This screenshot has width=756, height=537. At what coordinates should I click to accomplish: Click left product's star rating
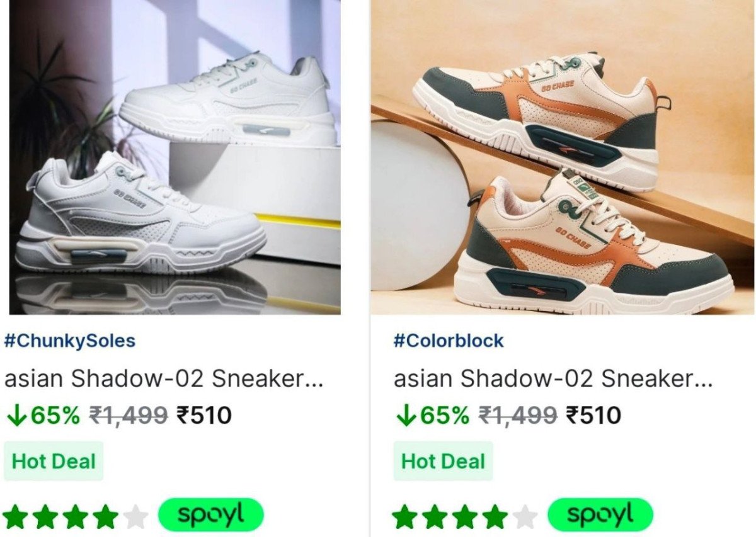coord(76,517)
